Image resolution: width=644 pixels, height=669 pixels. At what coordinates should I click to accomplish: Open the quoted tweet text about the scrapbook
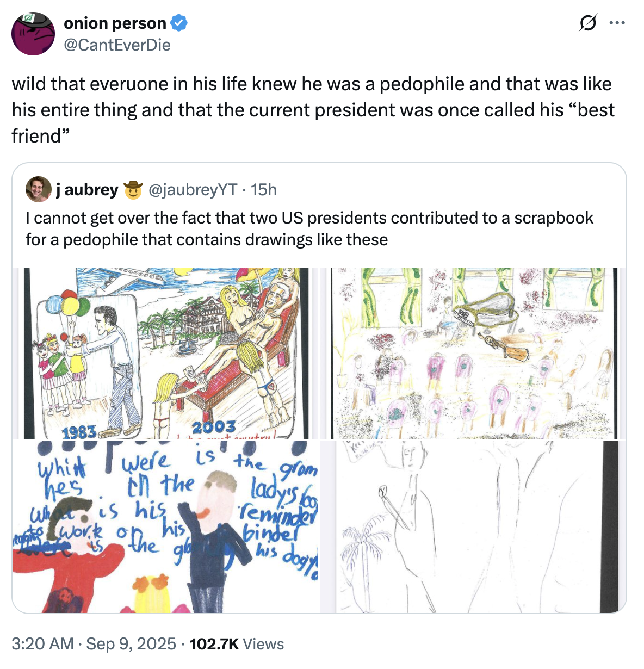[x=309, y=228]
